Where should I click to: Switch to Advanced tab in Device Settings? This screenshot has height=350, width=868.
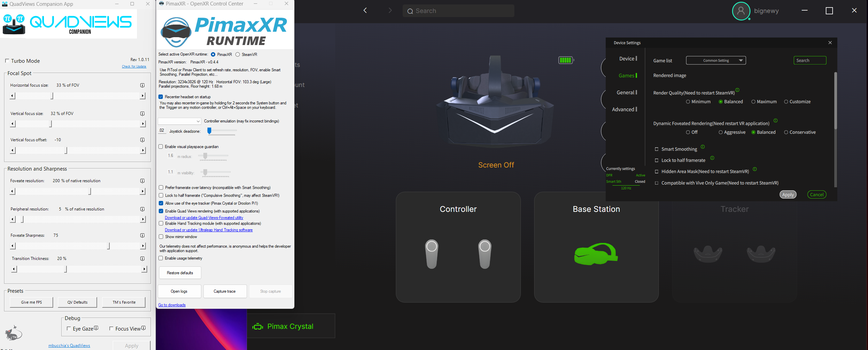pyautogui.click(x=624, y=109)
